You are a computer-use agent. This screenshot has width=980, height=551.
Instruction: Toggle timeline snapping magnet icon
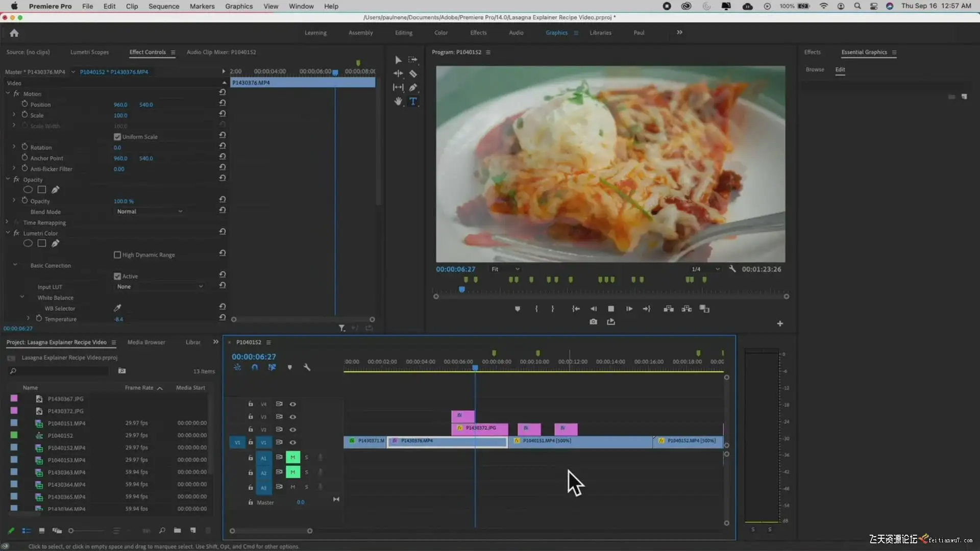[x=255, y=367]
